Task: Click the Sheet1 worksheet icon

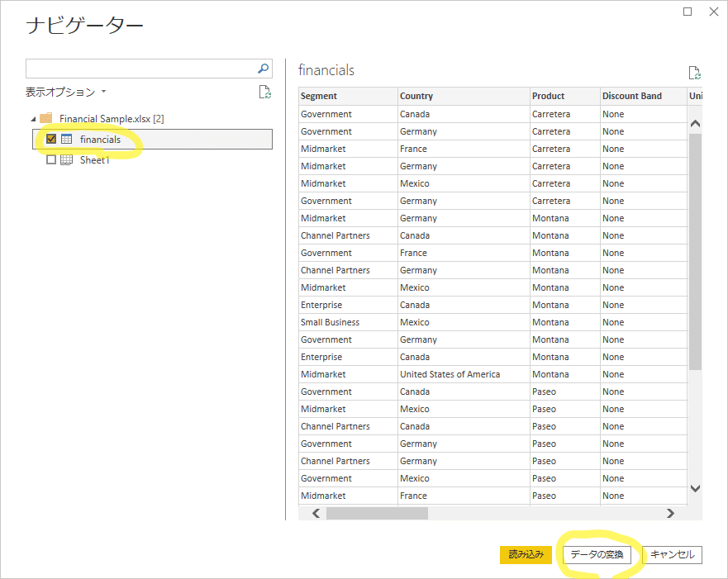Action: [66, 160]
